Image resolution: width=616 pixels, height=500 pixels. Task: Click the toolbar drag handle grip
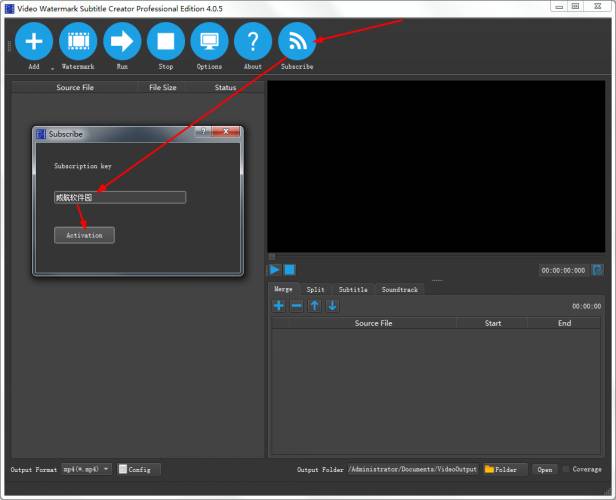click(x=9, y=46)
